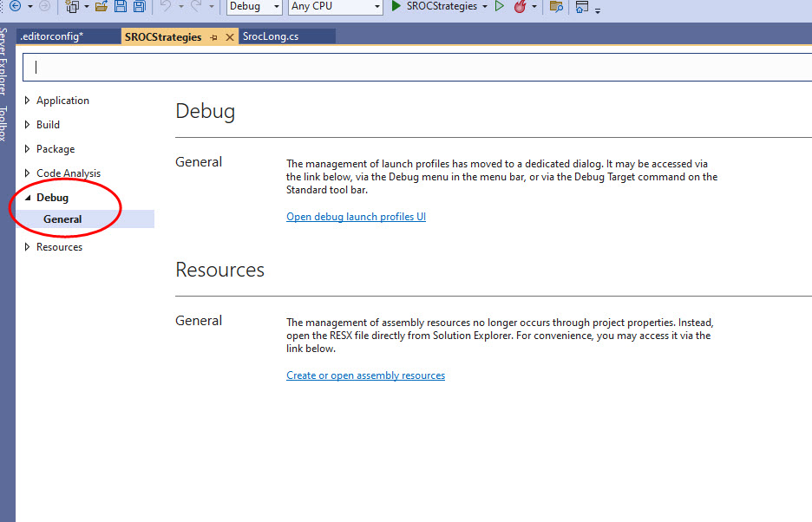Image resolution: width=812 pixels, height=522 pixels.
Task: Open the Any CPU platform dropdown
Action: [x=335, y=6]
